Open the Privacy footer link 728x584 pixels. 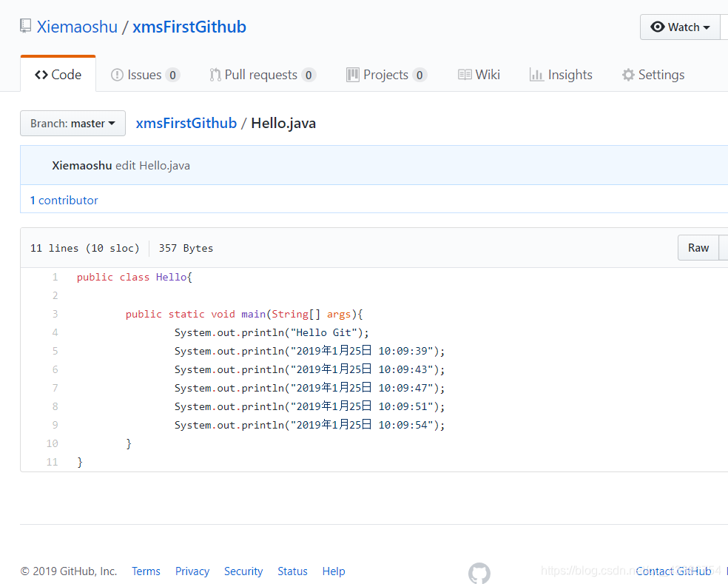[x=192, y=571]
